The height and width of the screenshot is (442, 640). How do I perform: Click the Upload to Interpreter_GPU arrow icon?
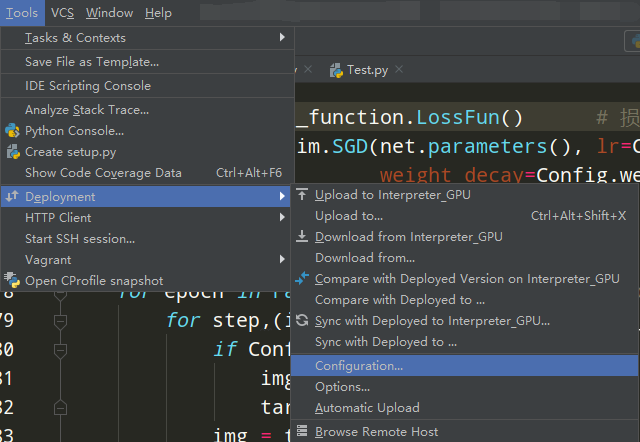[x=302, y=194]
